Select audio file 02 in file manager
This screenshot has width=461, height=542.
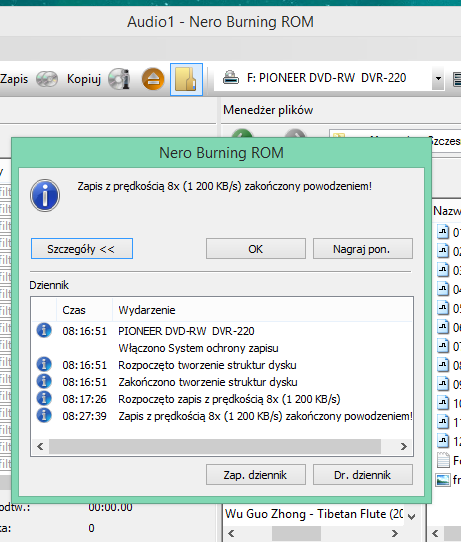coord(448,251)
